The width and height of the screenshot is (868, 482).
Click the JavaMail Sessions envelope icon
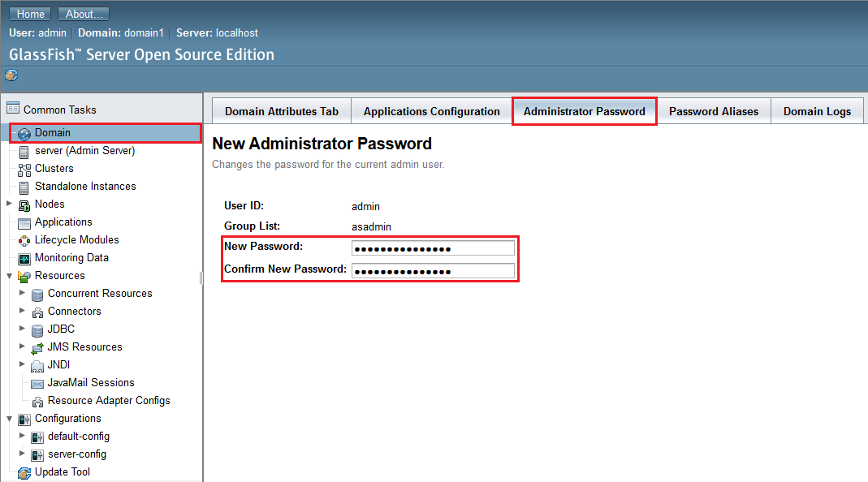[x=37, y=384]
